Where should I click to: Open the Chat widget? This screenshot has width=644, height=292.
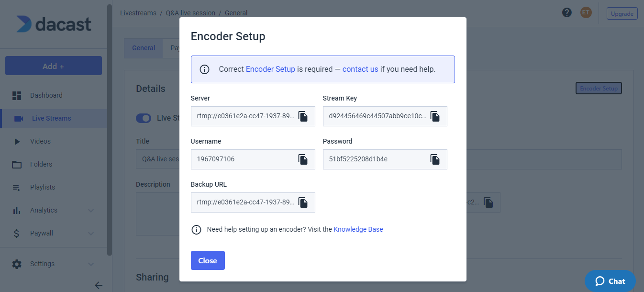(610, 281)
